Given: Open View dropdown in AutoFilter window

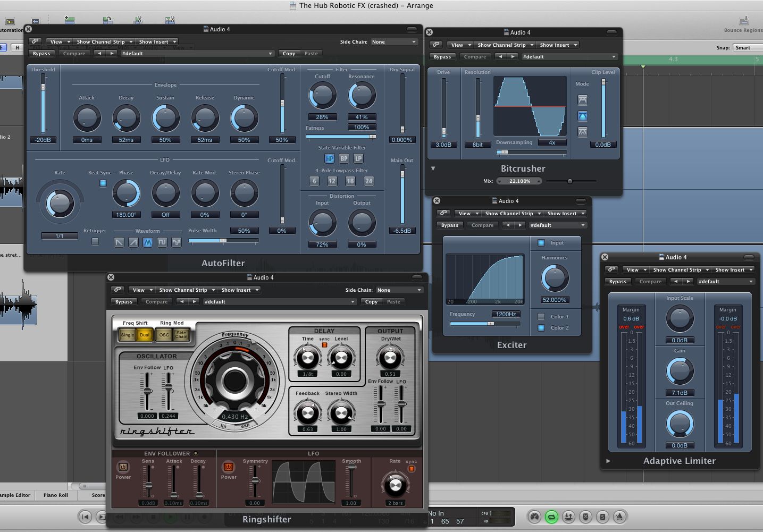Looking at the screenshot, I should (59, 41).
